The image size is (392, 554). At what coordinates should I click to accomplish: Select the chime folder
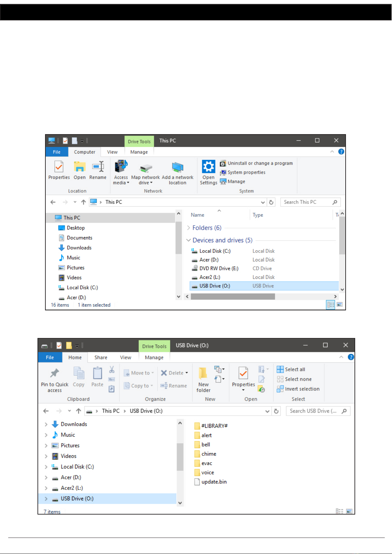pos(206,454)
